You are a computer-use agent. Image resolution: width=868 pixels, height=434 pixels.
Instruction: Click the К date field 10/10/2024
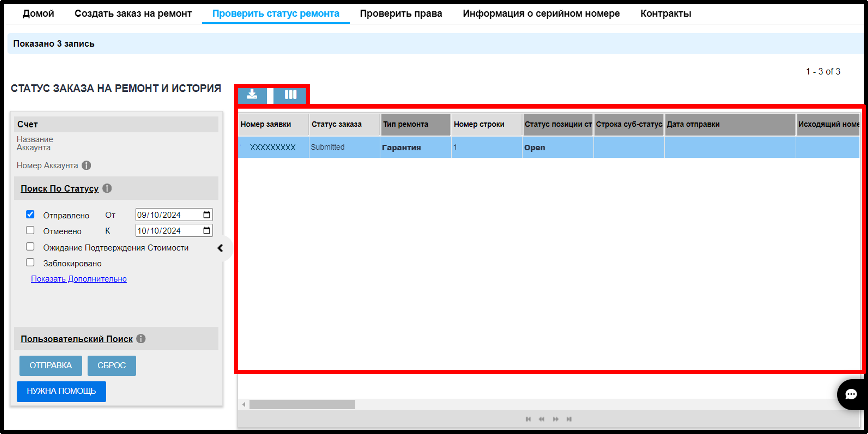(174, 231)
